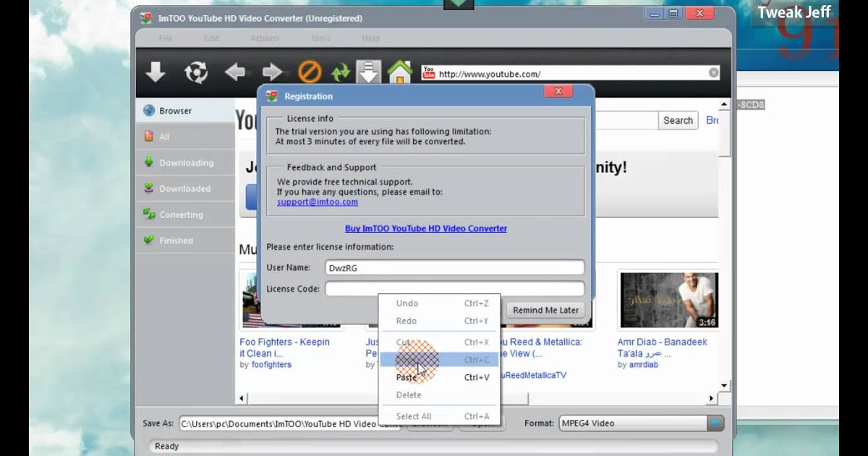The width and height of the screenshot is (868, 456).
Task: Click the YouTube Search button
Action: [678, 121]
